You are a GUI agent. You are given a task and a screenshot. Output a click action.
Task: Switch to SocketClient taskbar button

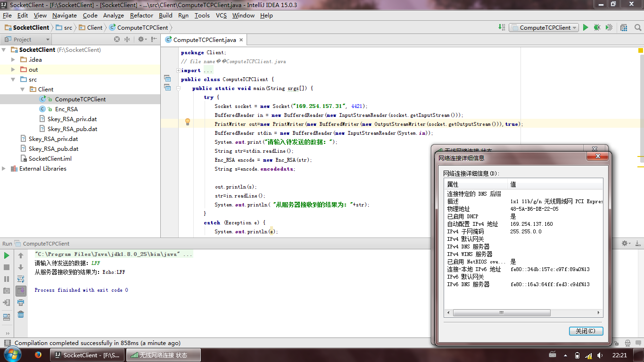[x=87, y=355]
